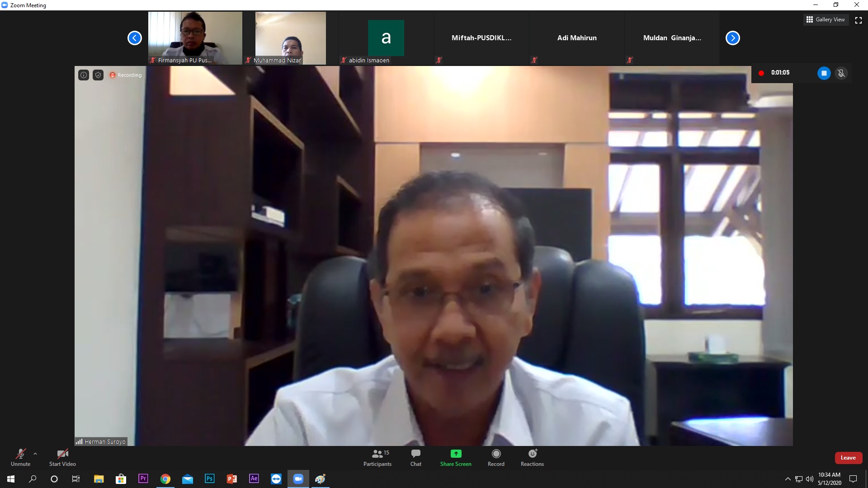The height and width of the screenshot is (488, 868).
Task: Start Video in the Zoom toolbar
Action: point(62,457)
